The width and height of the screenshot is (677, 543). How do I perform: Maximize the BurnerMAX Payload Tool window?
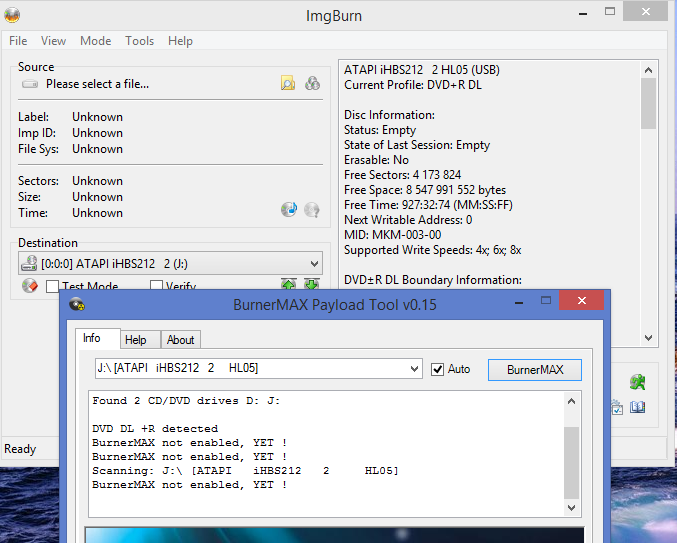click(x=546, y=301)
